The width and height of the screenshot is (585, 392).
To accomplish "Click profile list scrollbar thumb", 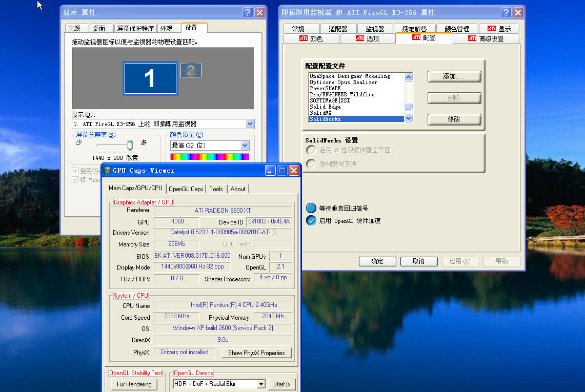I will coord(408,107).
